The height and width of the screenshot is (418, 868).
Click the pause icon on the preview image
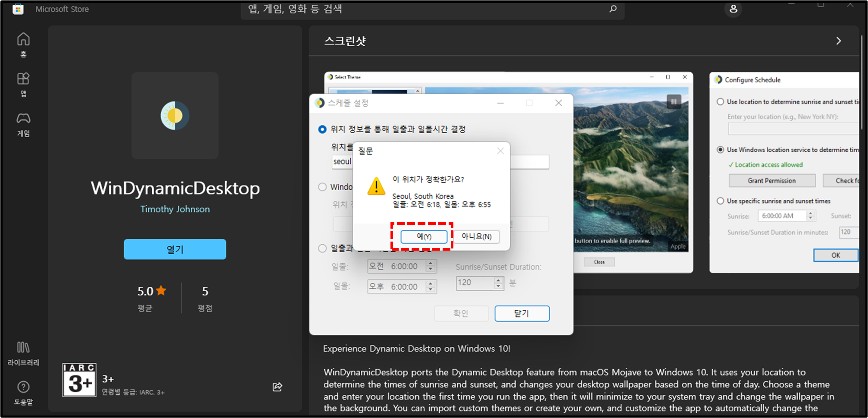tap(674, 102)
